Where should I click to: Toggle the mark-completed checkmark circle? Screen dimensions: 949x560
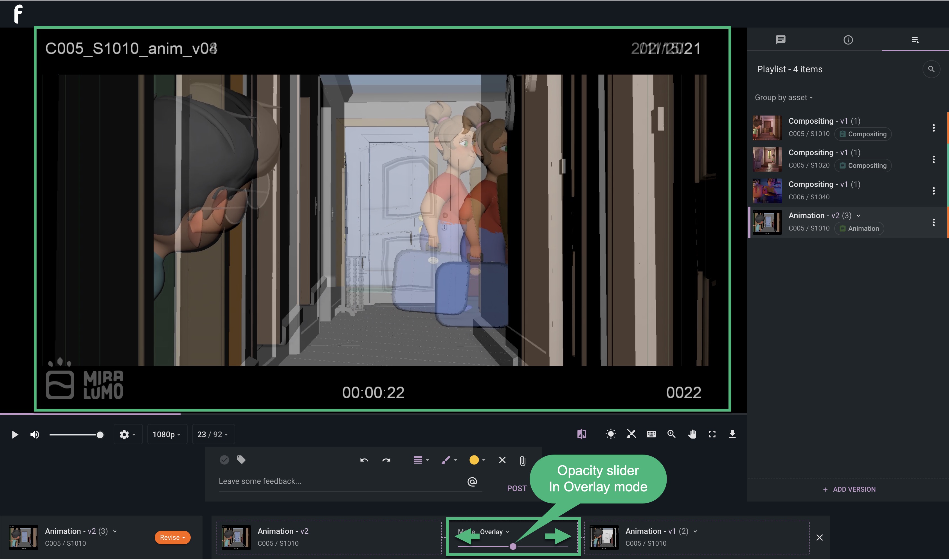click(224, 460)
